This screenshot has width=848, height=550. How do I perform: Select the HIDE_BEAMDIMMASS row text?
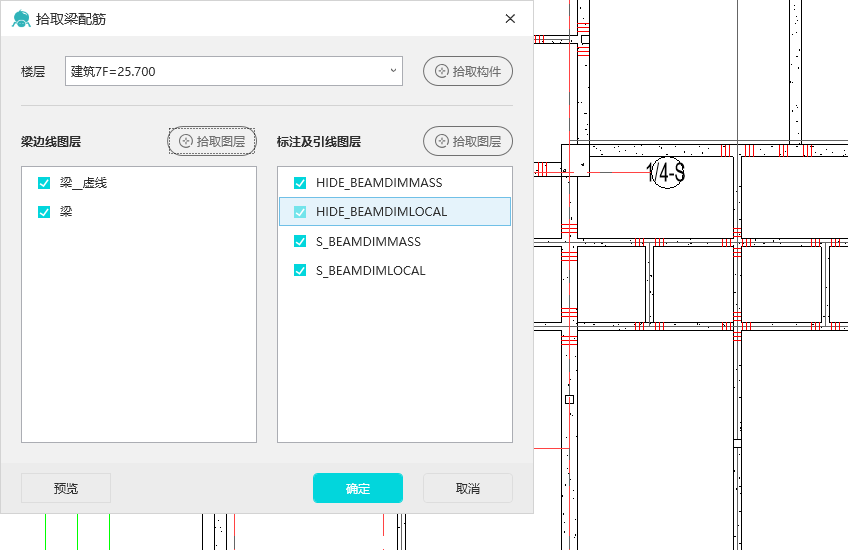tap(379, 183)
